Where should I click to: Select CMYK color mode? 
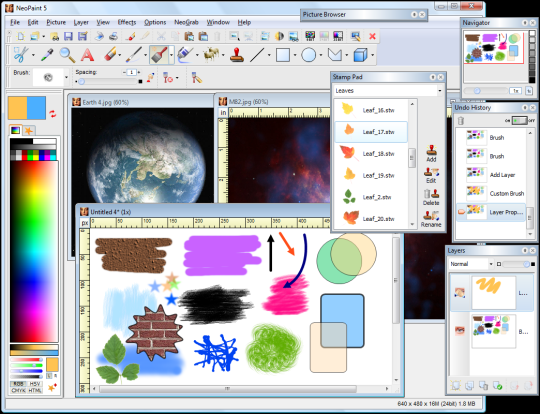pyautogui.click(x=18, y=391)
